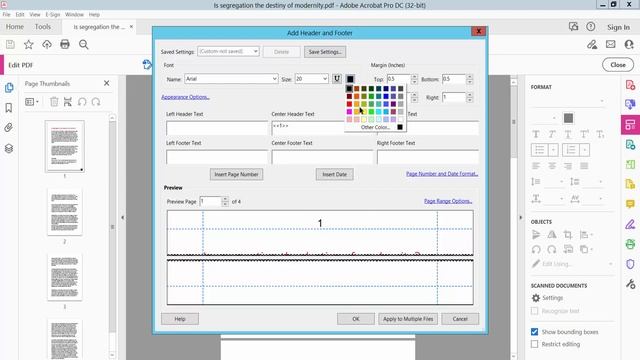
Task: Click the Insert Date button
Action: (x=334, y=174)
